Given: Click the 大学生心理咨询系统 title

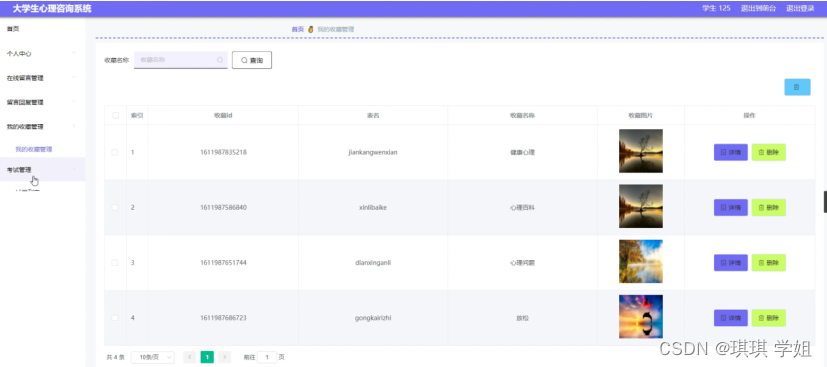Looking at the screenshot, I should [x=52, y=8].
